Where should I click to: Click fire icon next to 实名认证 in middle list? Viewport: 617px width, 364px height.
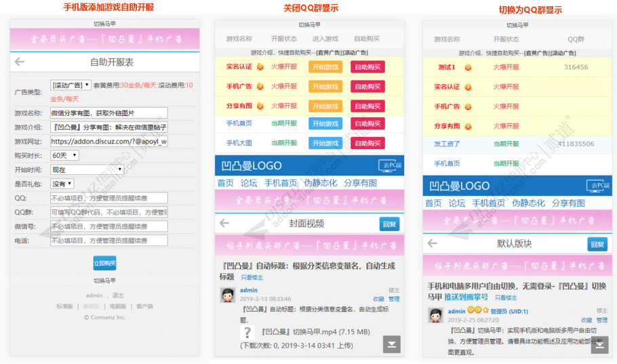point(260,66)
